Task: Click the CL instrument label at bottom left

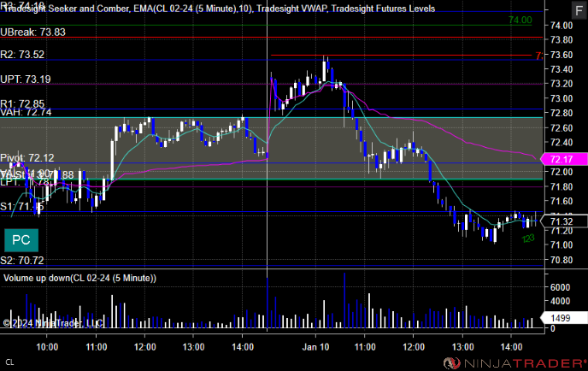Action: pyautogui.click(x=9, y=362)
